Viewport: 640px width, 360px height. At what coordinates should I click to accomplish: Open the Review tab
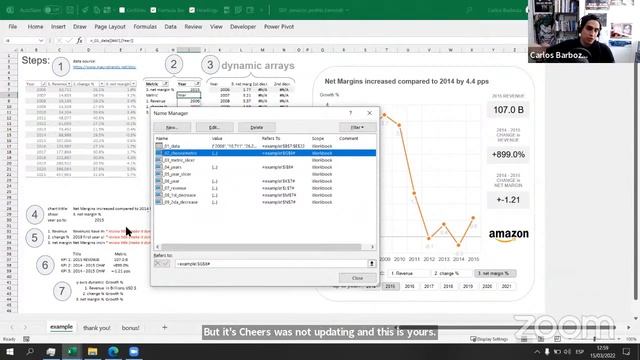pyautogui.click(x=193, y=27)
